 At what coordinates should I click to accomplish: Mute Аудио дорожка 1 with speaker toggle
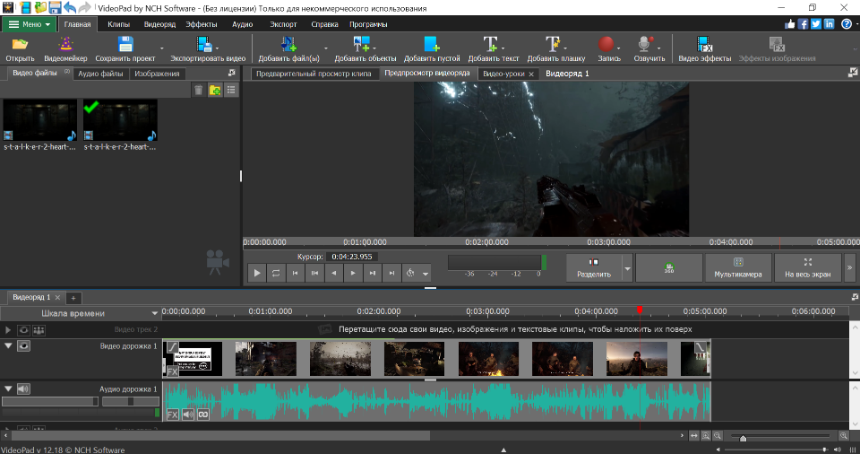[24, 389]
